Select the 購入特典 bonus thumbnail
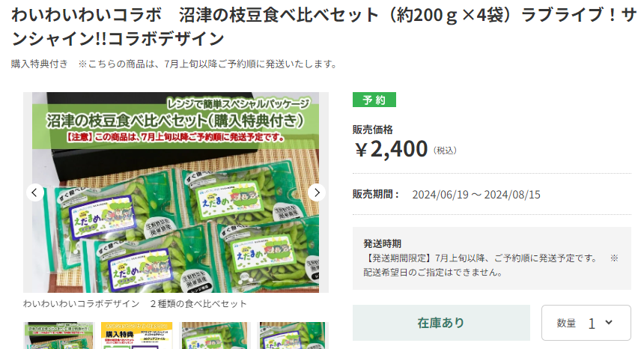The width and height of the screenshot is (644, 349). pos(137,336)
